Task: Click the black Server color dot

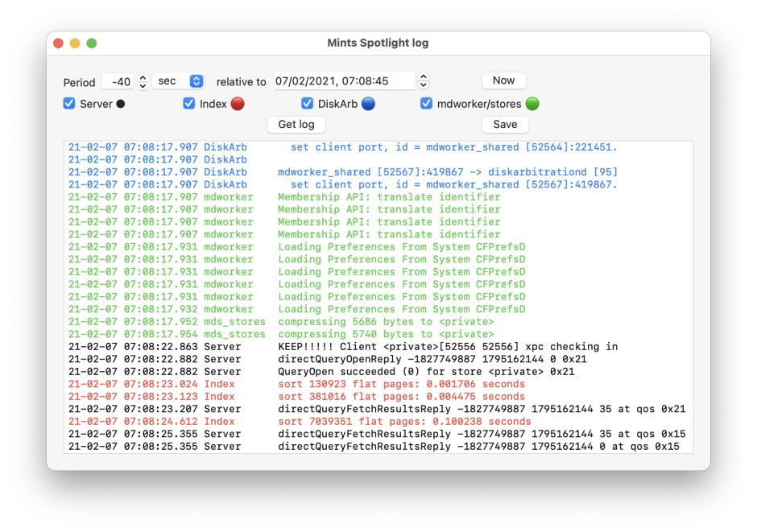Action: point(121,104)
